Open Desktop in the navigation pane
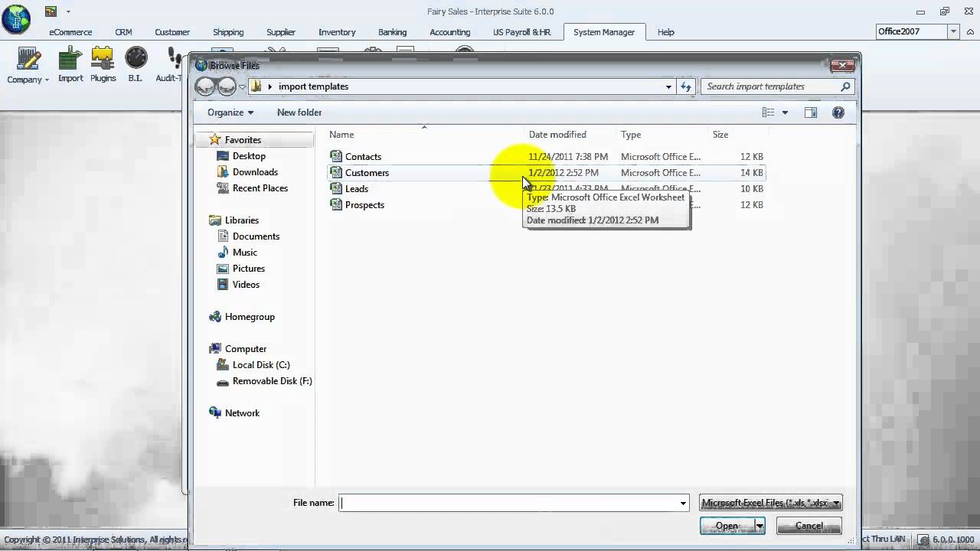Viewport: 980px width, 551px height. coord(249,156)
